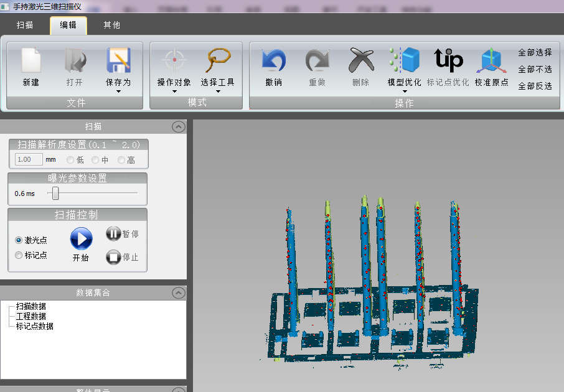The width and height of the screenshot is (564, 392).
Task: Click the 新建 (New) file icon
Action: 31,62
